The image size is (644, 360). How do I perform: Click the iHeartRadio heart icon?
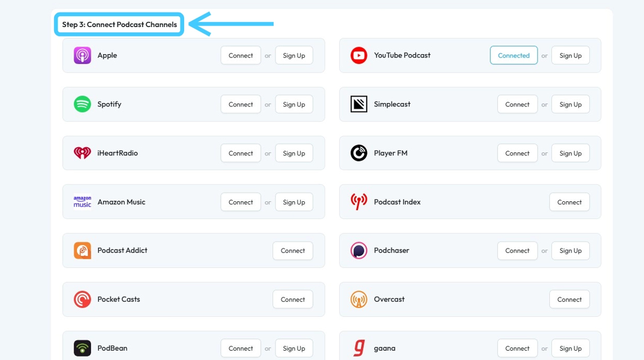click(x=82, y=153)
